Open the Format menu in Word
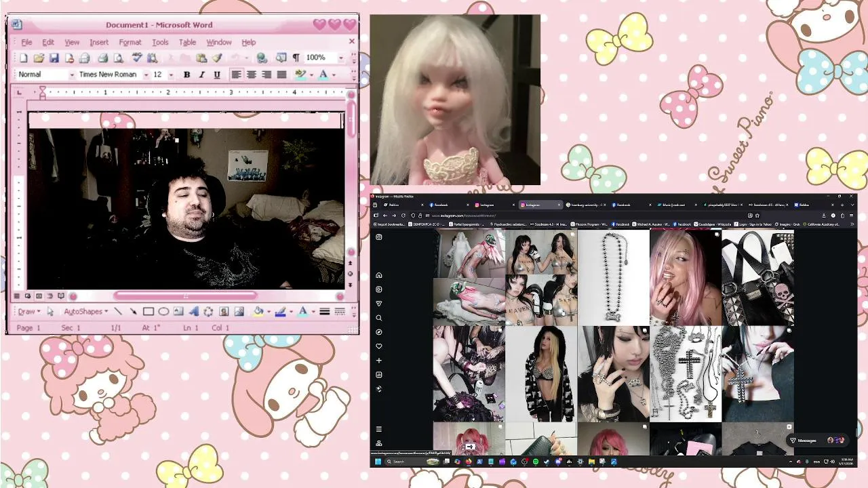 pos(130,42)
